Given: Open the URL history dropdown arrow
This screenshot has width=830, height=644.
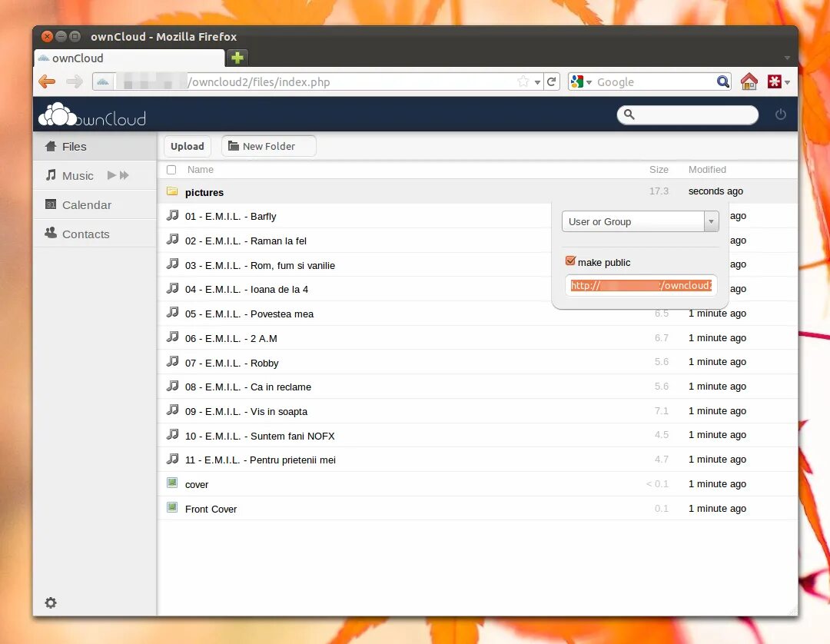Looking at the screenshot, I should [537, 82].
